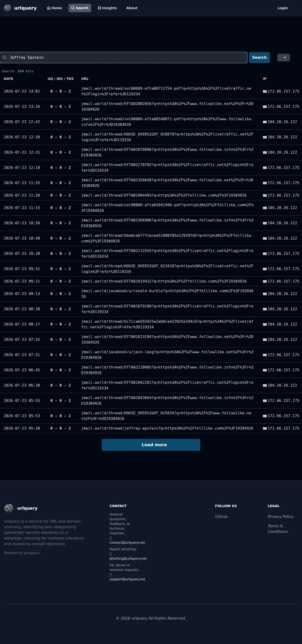Click the magnifier icon inside the search field
This screenshot has height=644, width=302.
4,58
